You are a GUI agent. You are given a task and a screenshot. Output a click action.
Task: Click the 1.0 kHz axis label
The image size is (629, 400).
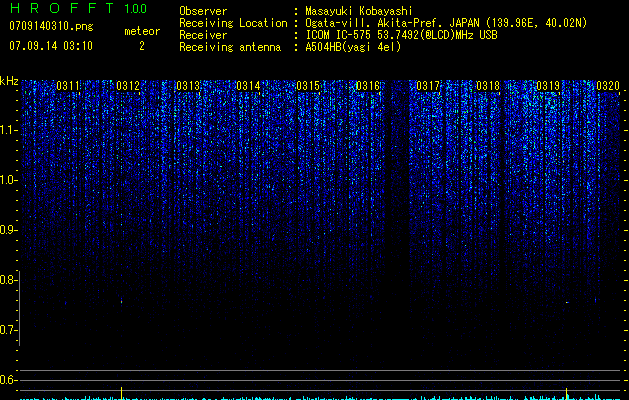(8, 180)
